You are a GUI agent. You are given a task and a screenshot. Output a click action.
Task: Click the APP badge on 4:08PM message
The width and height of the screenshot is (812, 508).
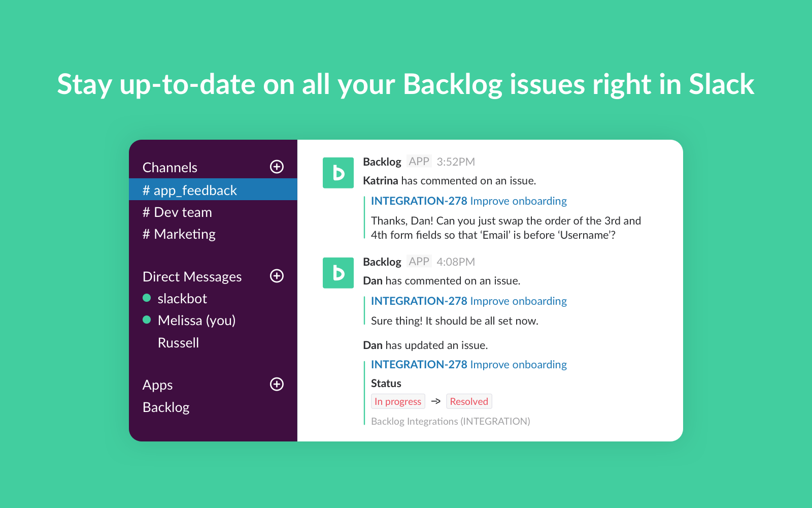pyautogui.click(x=419, y=261)
